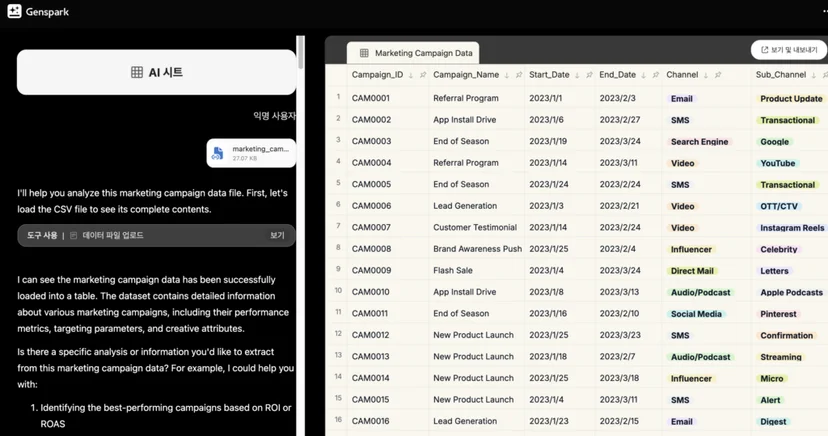
Task: Pin the End_Date column
Action: (x=656, y=75)
